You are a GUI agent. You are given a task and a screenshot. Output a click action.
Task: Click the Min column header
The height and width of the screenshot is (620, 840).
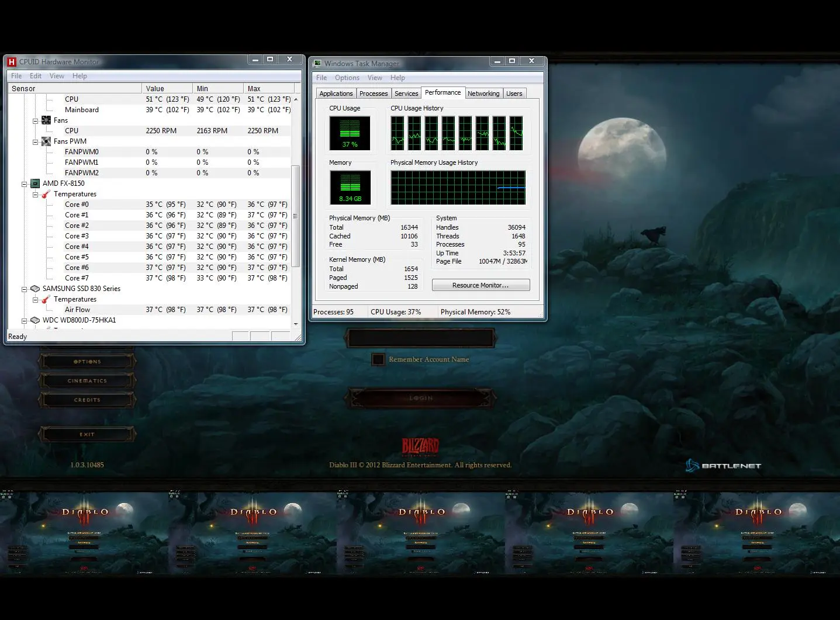click(218, 89)
